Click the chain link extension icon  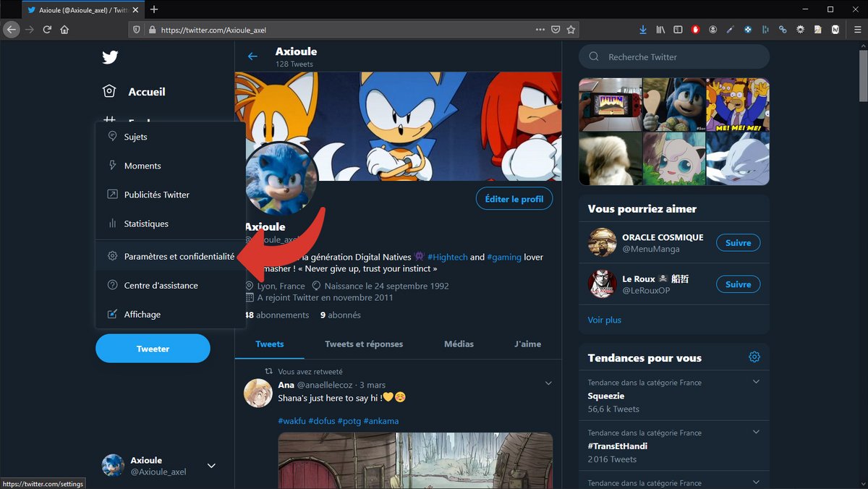(783, 30)
